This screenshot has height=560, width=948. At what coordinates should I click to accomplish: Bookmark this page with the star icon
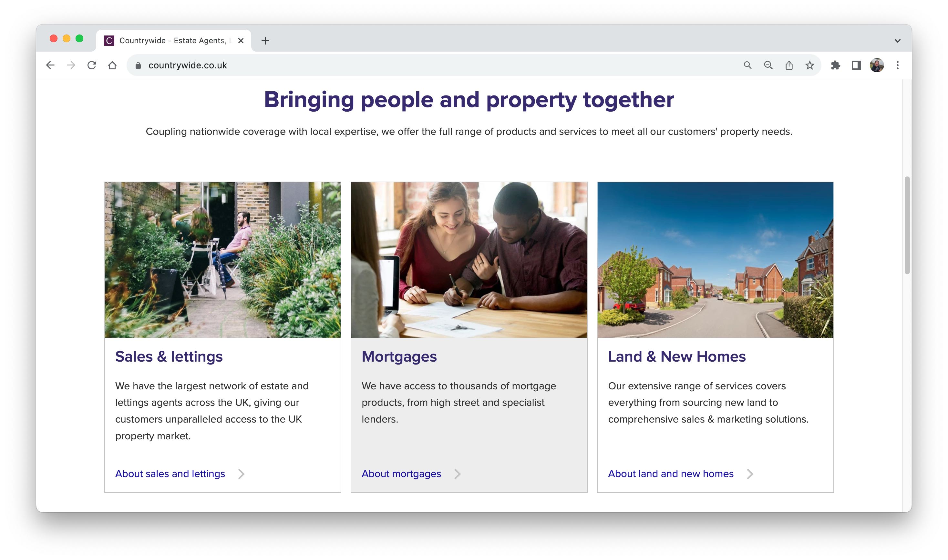coord(809,65)
